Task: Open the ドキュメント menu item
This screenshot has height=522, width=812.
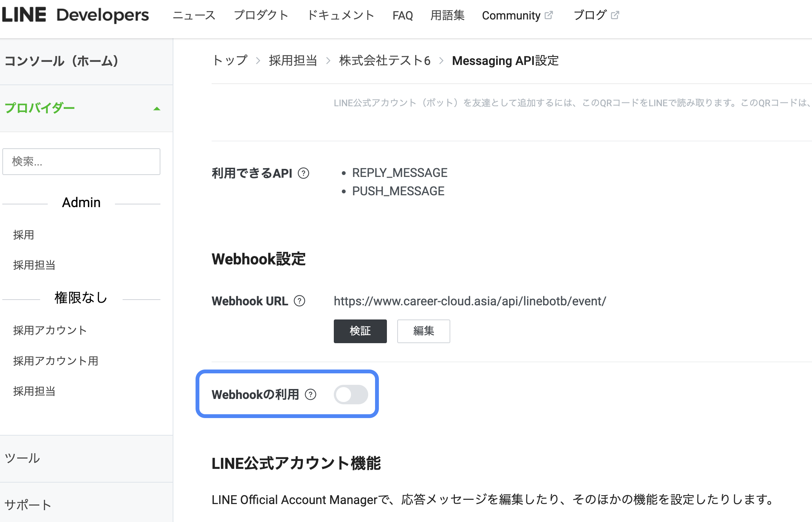Action: pyautogui.click(x=341, y=15)
